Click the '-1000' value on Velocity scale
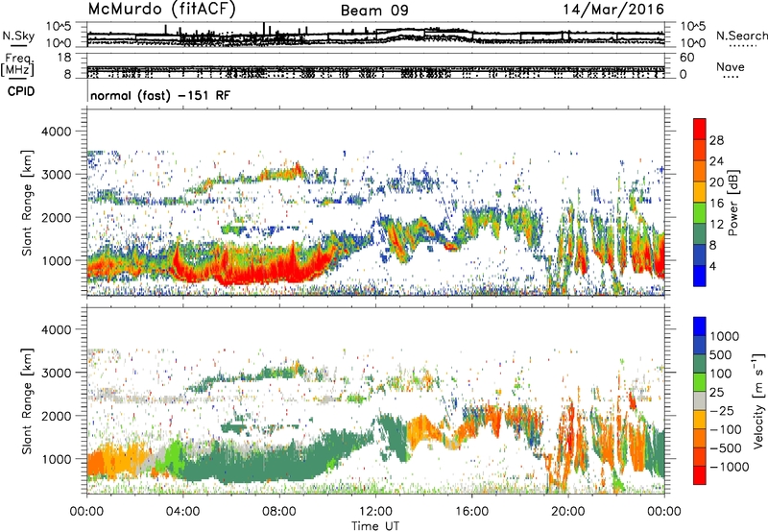Viewport: 768px width, 532px height. [x=729, y=467]
